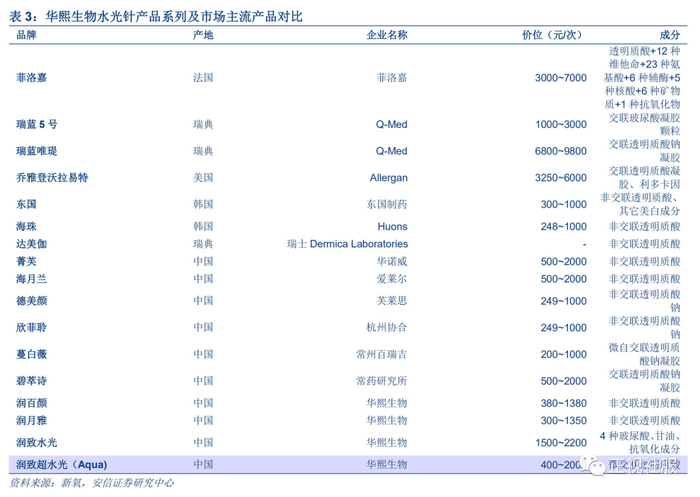Image resolution: width=700 pixels, height=497 pixels.
Task: Click ingredient text '4 种玻尿酸、甘油、抗氧化成分'
Action: (x=640, y=442)
